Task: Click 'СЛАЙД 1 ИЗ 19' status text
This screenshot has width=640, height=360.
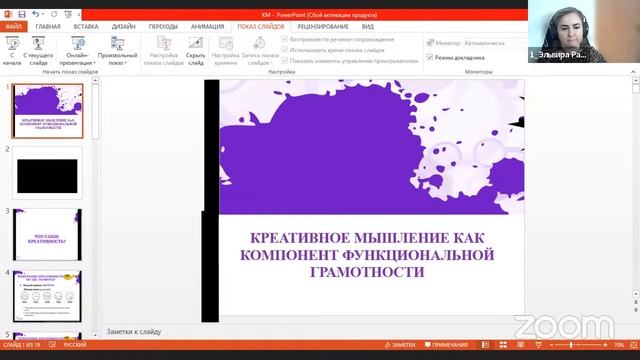Action: pos(22,345)
